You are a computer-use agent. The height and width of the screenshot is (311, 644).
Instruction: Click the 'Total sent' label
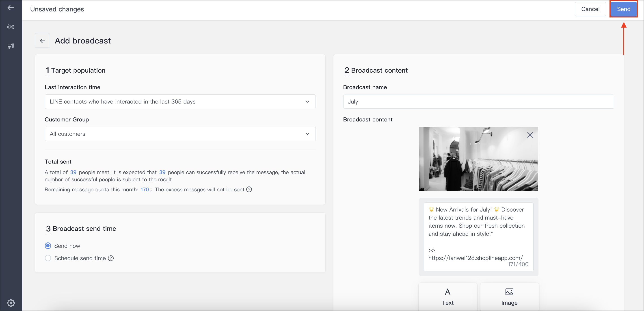[x=58, y=162]
